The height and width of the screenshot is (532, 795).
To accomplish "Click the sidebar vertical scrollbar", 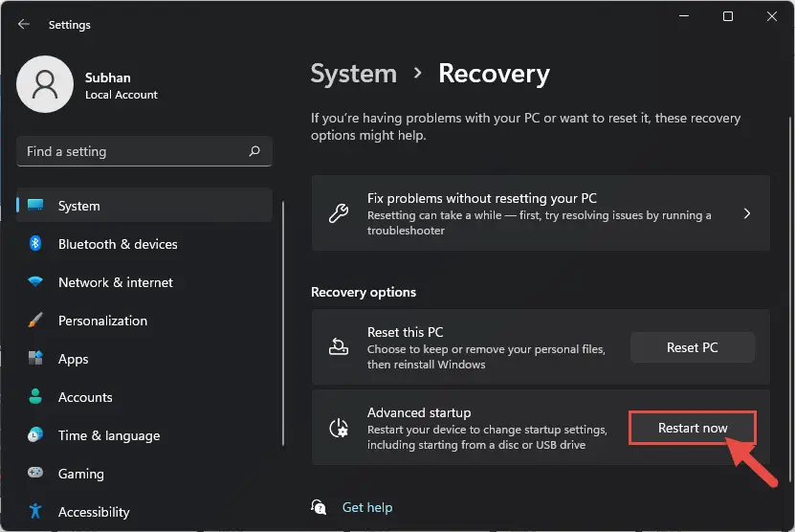I will 283,323.
